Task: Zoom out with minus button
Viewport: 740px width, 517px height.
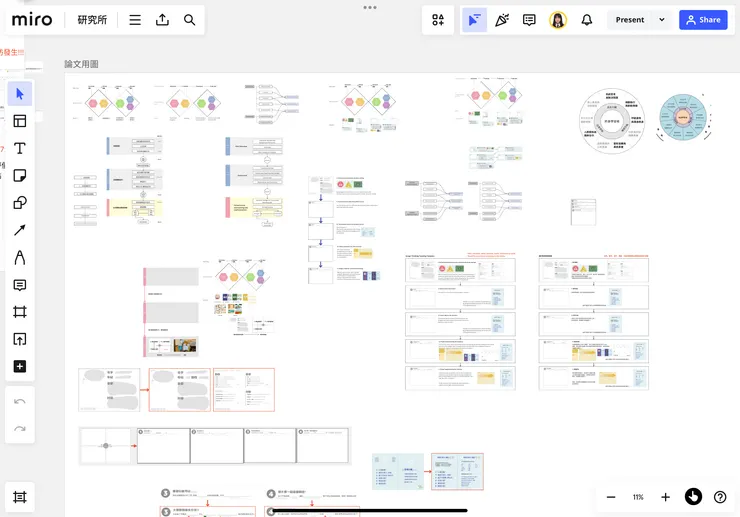Action: [611, 497]
